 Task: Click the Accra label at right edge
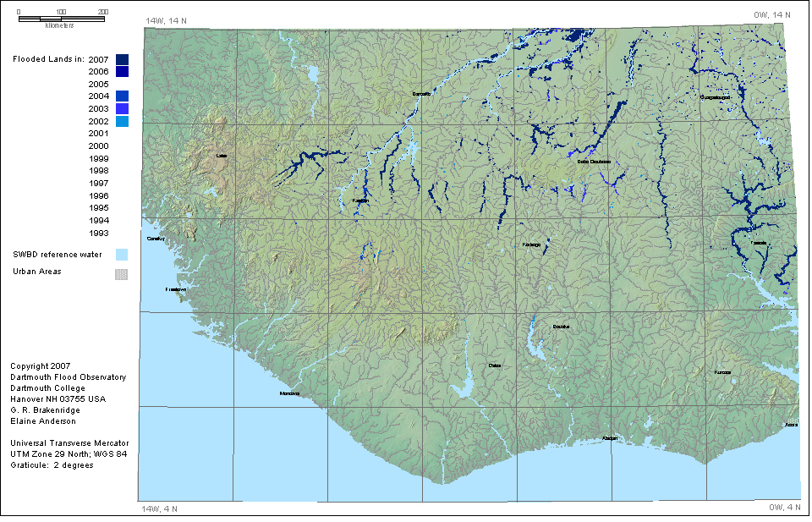point(791,425)
